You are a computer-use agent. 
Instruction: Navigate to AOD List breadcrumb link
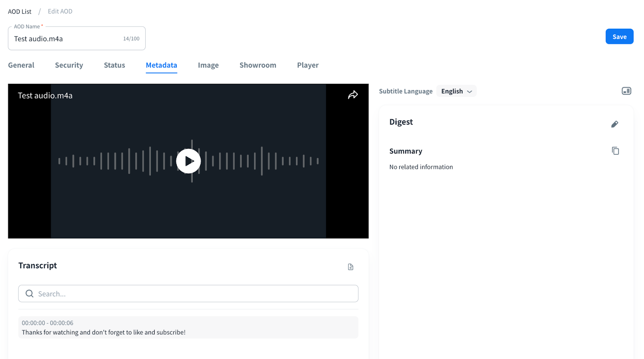[20, 12]
